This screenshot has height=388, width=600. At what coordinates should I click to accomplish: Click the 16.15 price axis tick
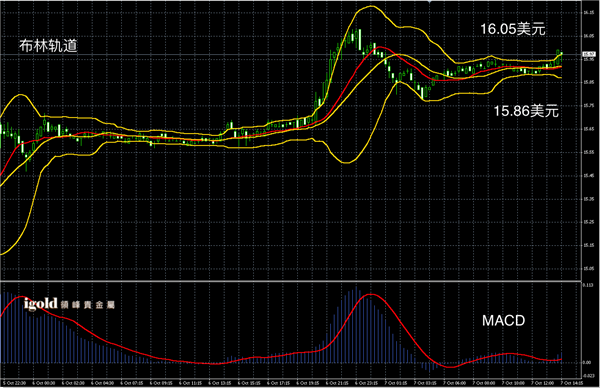click(x=589, y=13)
